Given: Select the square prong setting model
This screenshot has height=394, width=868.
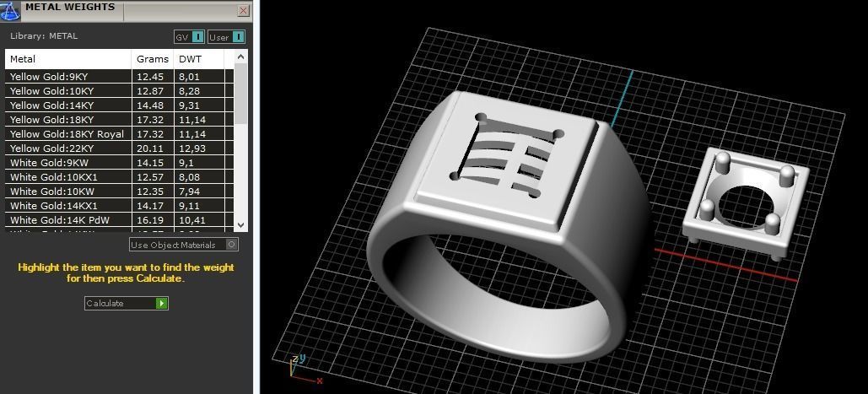Looking at the screenshot, I should point(746,205).
